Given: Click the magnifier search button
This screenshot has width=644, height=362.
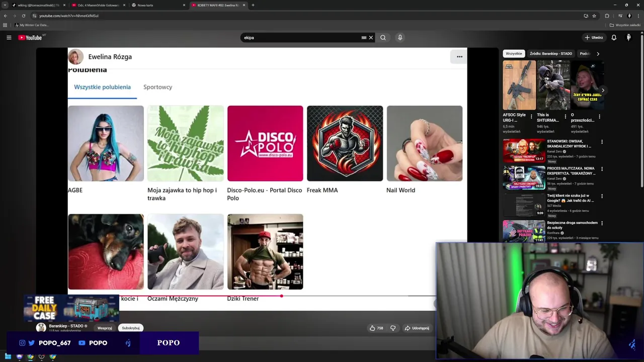Looking at the screenshot, I should (383, 38).
